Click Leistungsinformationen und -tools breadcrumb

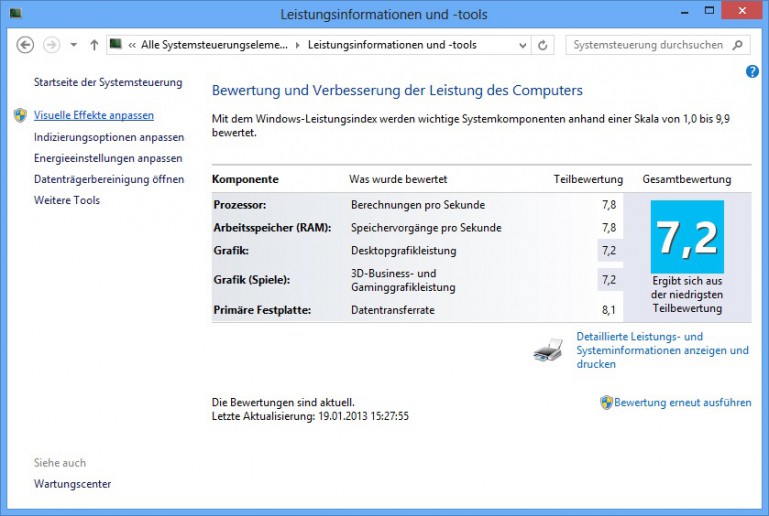(x=392, y=45)
